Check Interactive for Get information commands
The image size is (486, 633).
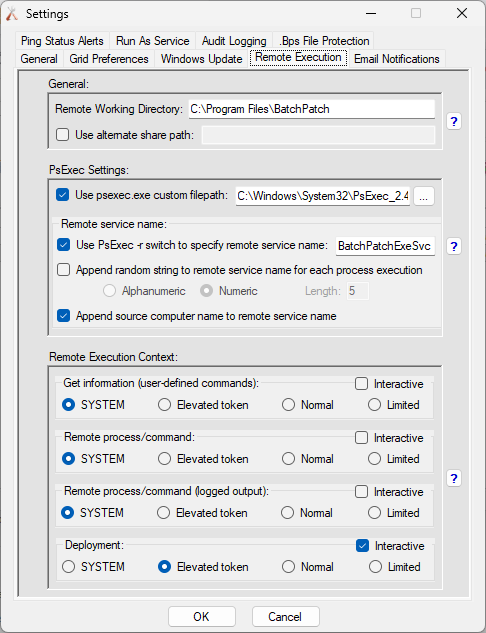pos(361,384)
